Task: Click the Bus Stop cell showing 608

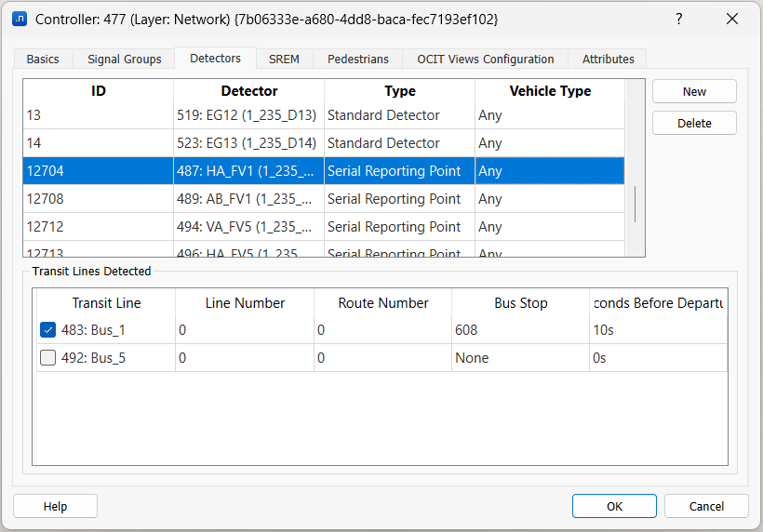Action: pos(519,330)
